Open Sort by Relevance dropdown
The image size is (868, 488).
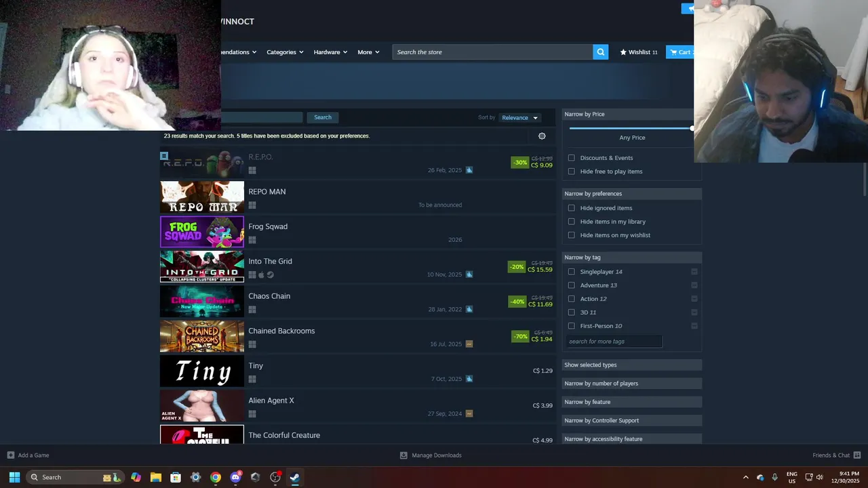point(519,118)
